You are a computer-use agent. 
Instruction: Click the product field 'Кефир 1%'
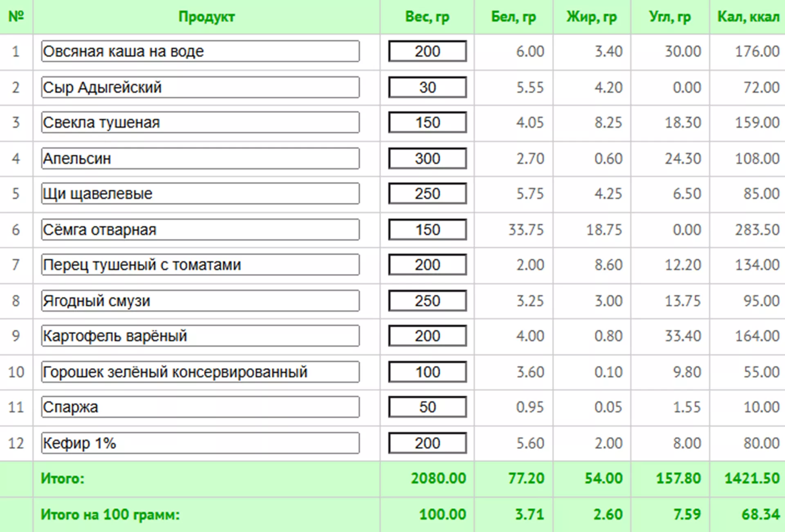click(x=200, y=443)
